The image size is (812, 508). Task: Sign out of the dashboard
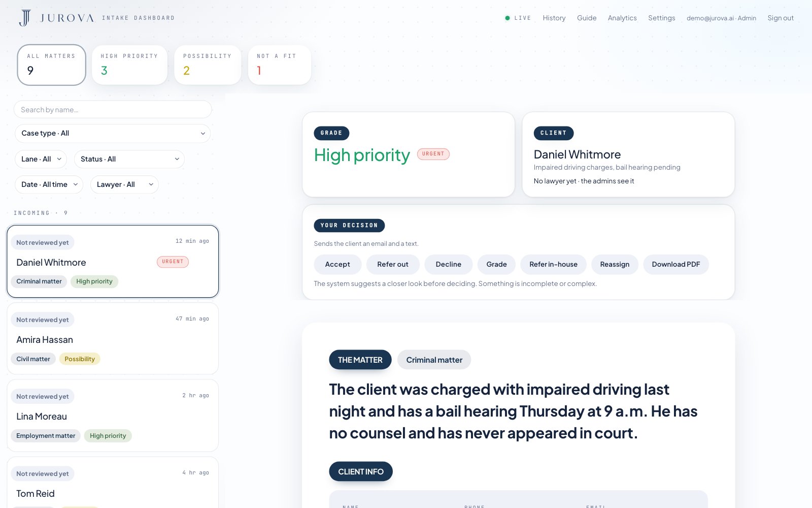coord(781,18)
